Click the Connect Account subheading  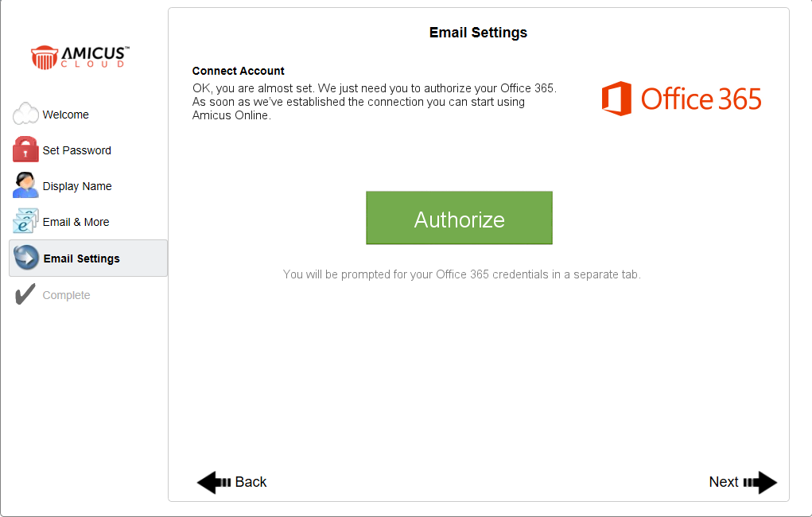pos(239,71)
